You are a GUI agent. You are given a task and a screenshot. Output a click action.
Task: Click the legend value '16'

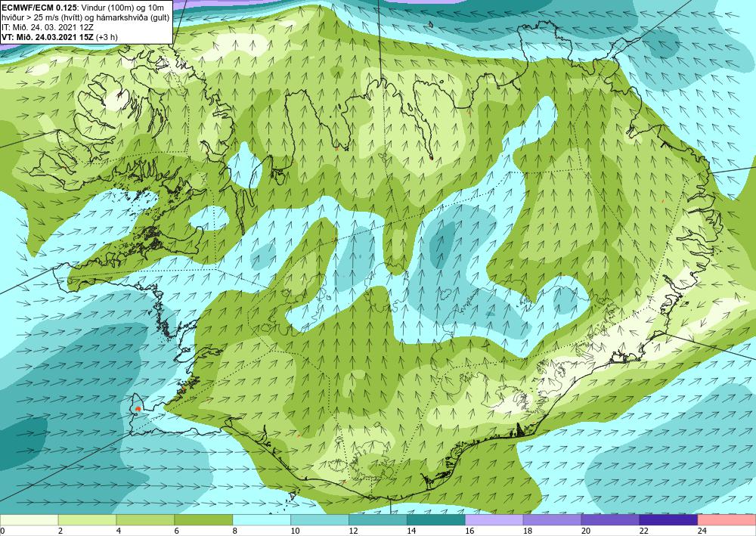469,531
